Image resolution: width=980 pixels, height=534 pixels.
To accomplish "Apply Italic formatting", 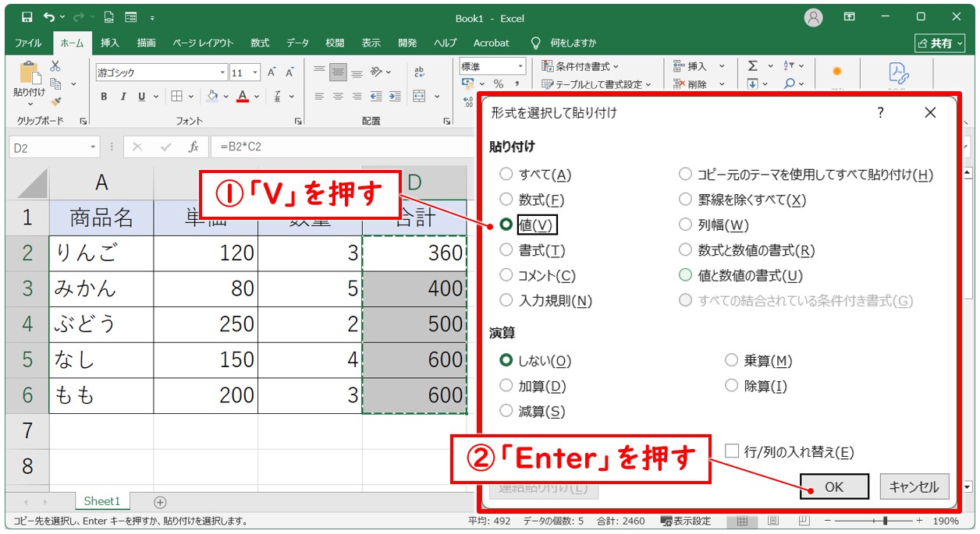I will [123, 97].
